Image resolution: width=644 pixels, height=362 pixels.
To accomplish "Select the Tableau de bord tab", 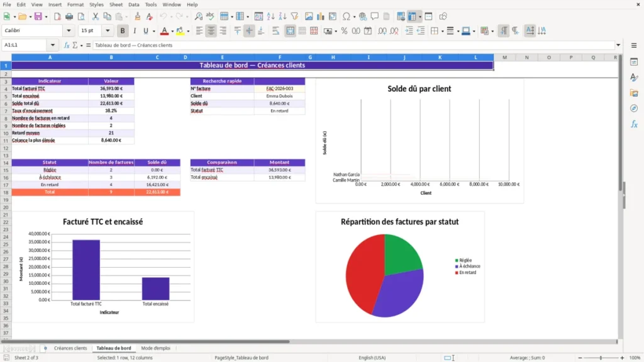I will point(114,348).
